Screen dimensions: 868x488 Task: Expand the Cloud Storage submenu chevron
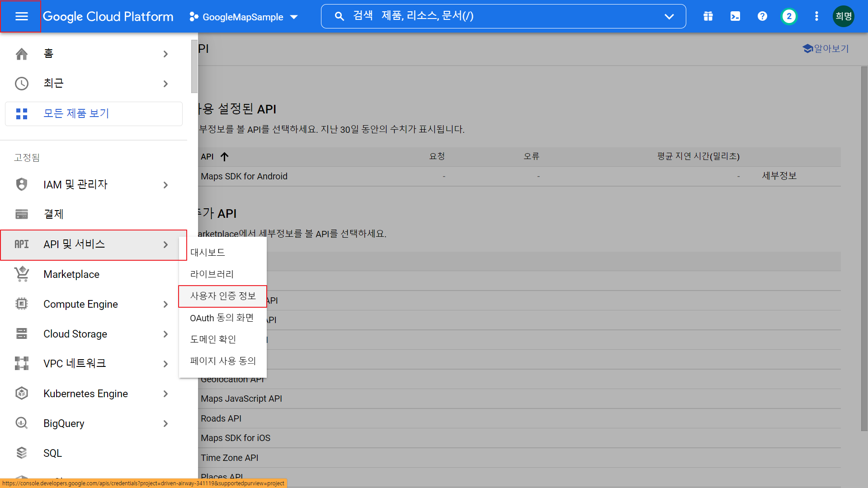[x=165, y=334]
